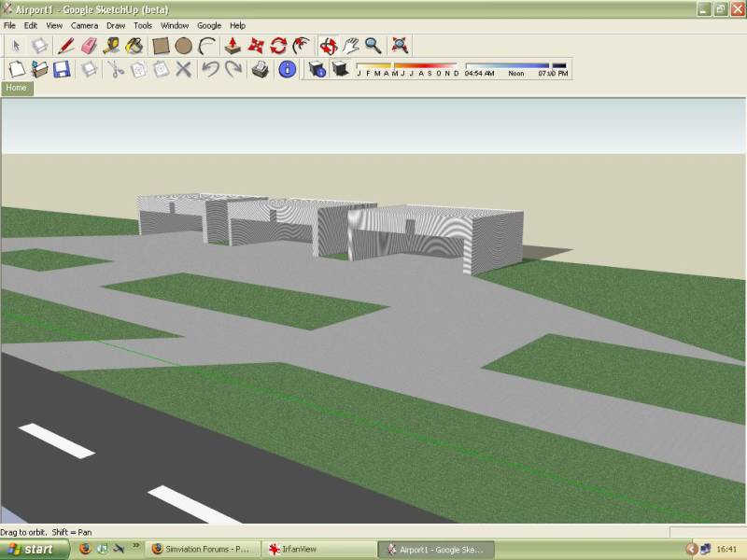Open Model Info with the blue icon
Screen dimensions: 747x560
click(288, 69)
